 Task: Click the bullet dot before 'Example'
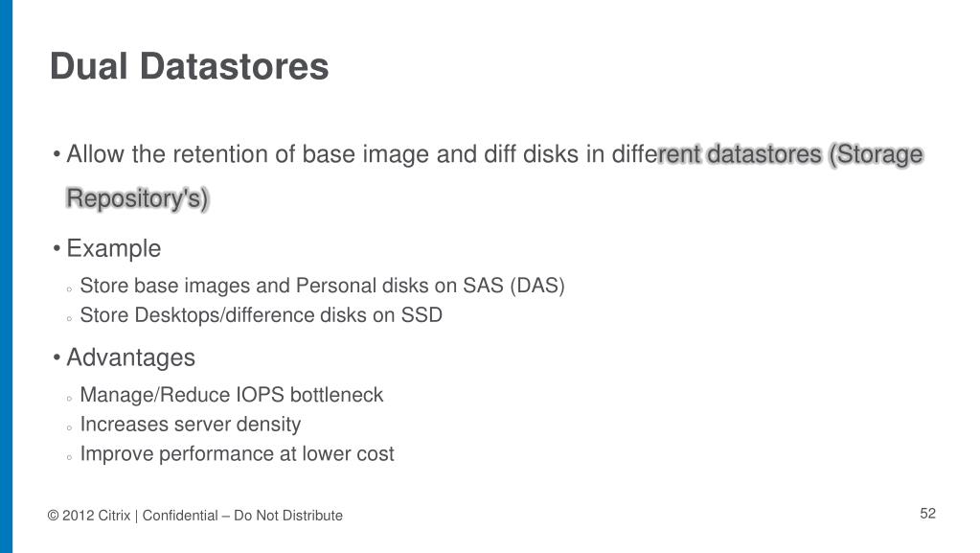57,249
